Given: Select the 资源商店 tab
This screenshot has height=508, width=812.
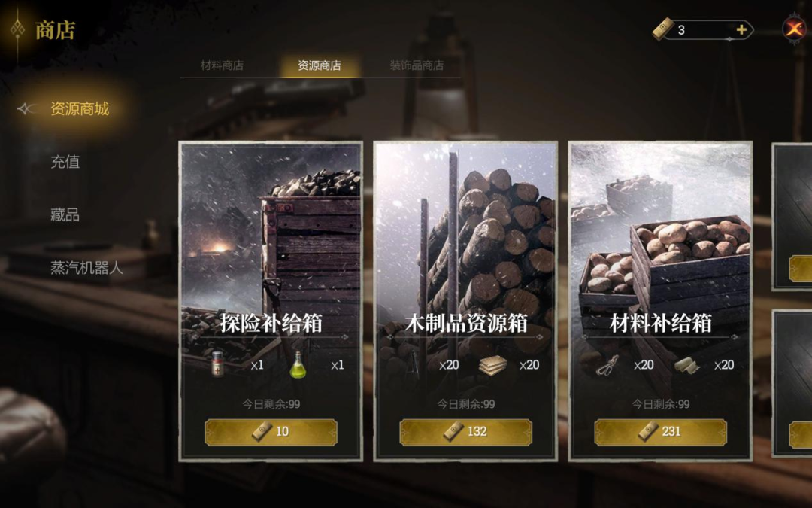Looking at the screenshot, I should click(319, 65).
